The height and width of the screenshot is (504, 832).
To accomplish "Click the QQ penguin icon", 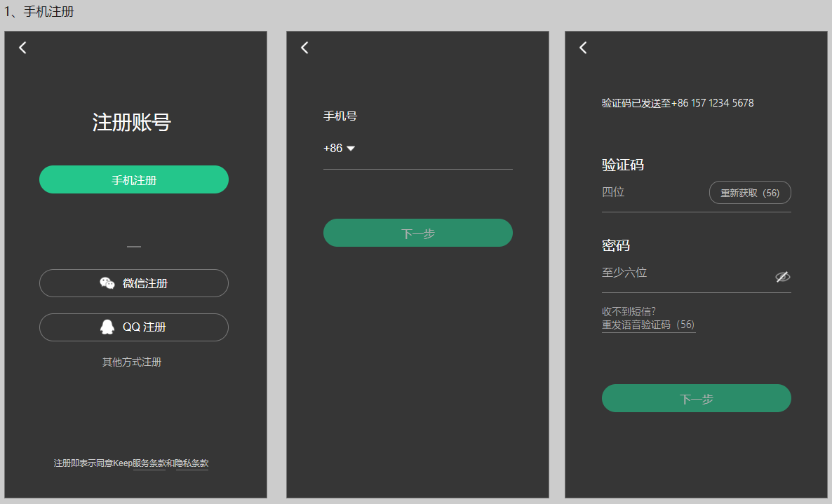I will click(x=107, y=327).
